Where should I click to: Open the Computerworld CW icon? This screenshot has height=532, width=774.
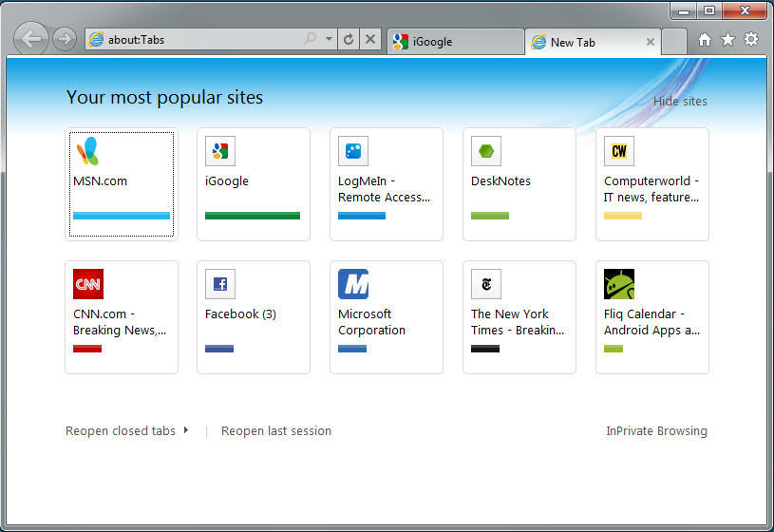[x=619, y=151]
